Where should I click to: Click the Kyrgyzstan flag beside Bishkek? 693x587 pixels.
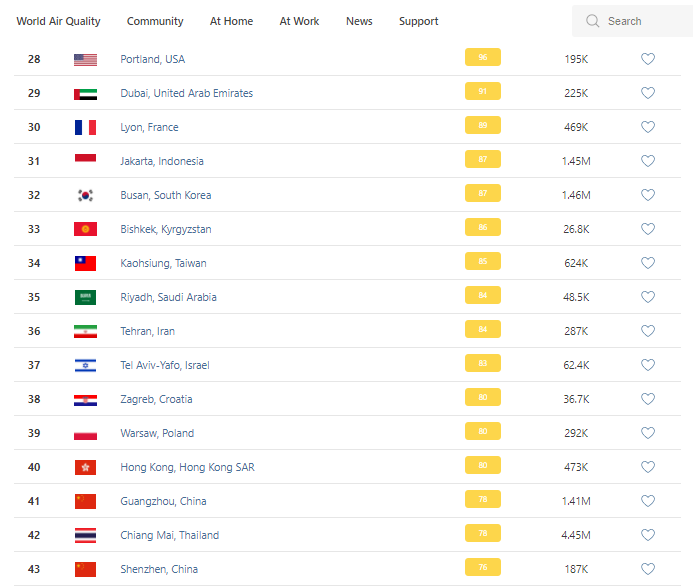[85, 229]
